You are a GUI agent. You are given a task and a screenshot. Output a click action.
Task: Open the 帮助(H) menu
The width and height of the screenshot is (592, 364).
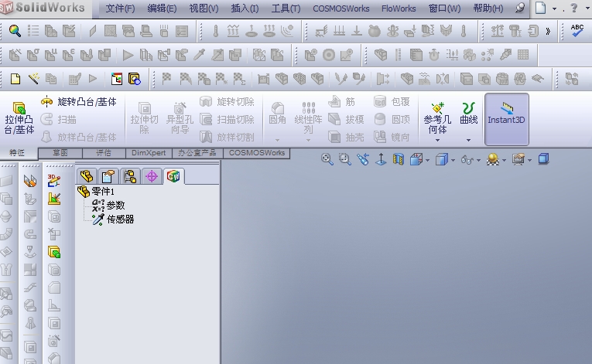[x=488, y=8]
